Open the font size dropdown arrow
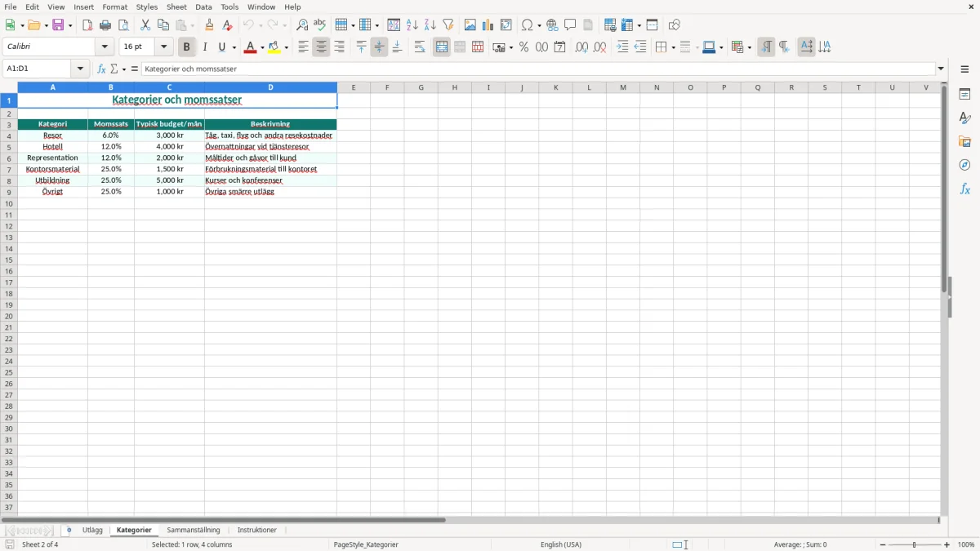 pyautogui.click(x=163, y=47)
